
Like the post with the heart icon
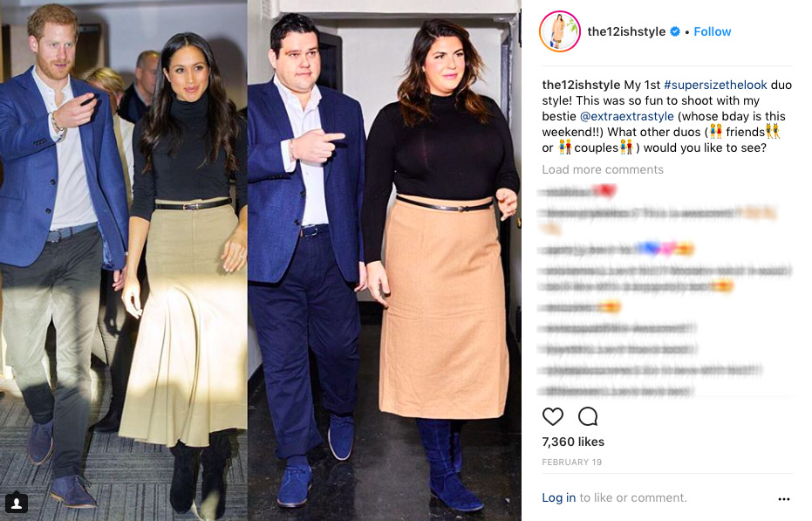[x=553, y=416]
